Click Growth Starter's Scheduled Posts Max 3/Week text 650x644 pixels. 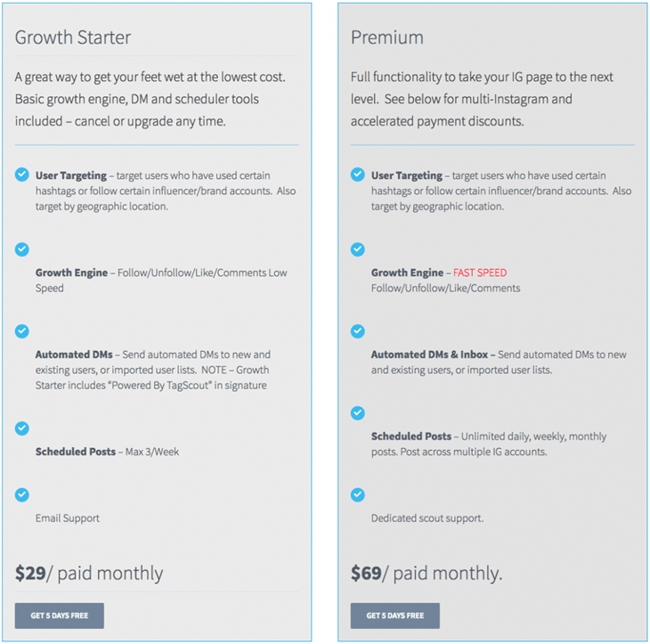107,452
